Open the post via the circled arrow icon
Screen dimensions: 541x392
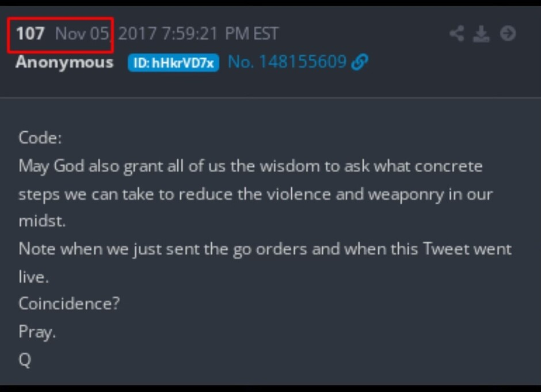(x=508, y=33)
